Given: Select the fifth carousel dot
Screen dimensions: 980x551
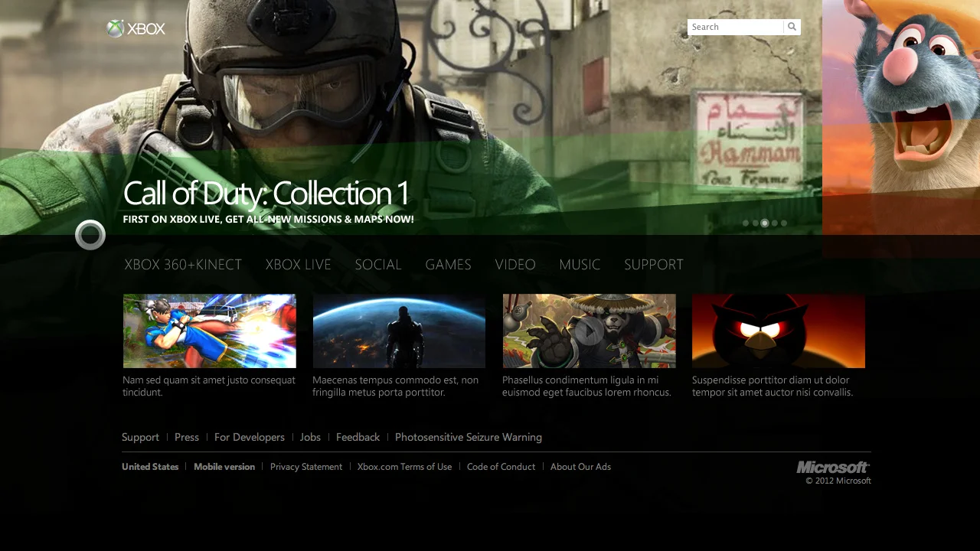Looking at the screenshot, I should tap(784, 223).
